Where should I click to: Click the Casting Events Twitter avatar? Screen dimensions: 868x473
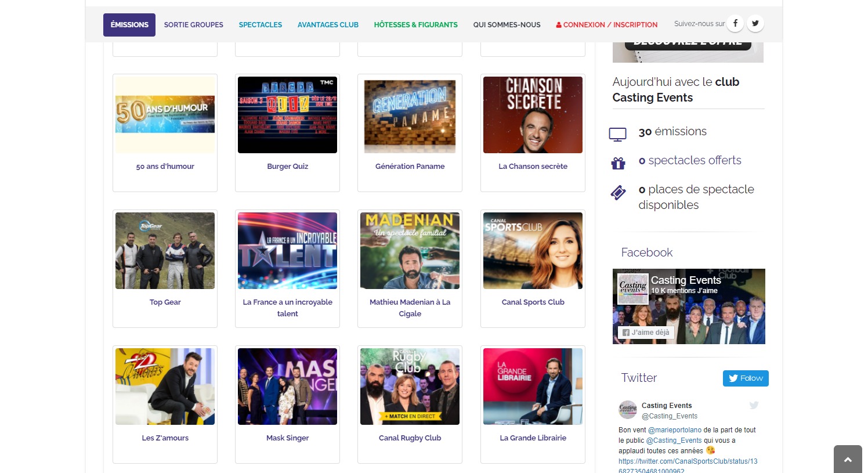(628, 410)
